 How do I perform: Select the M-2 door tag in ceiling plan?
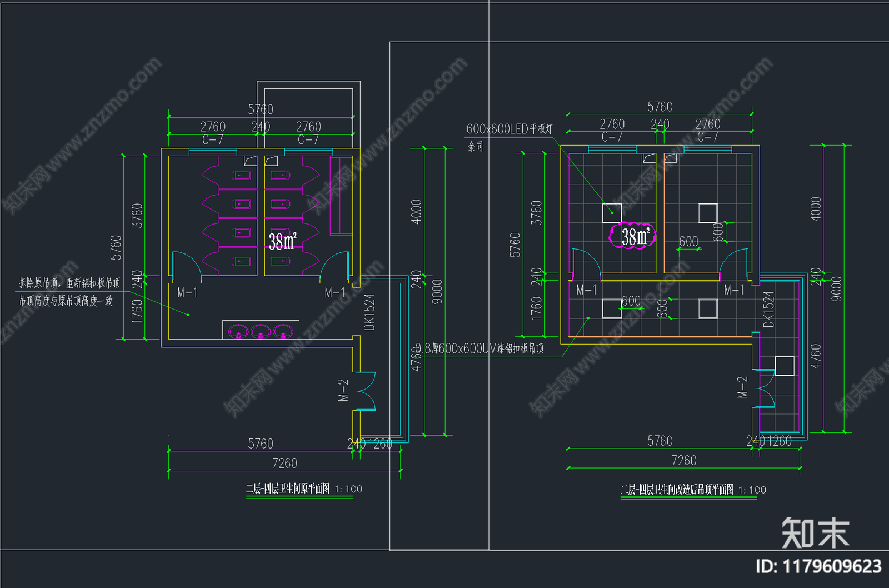(742, 387)
